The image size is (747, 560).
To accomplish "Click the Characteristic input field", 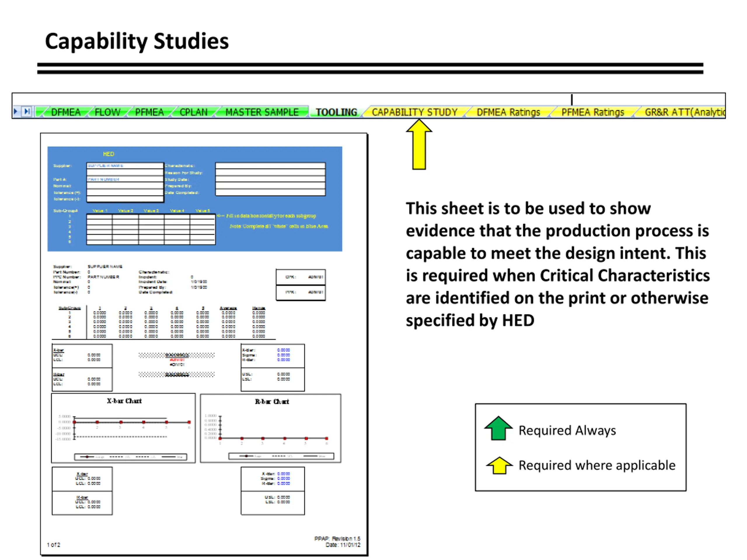I will pos(270,166).
